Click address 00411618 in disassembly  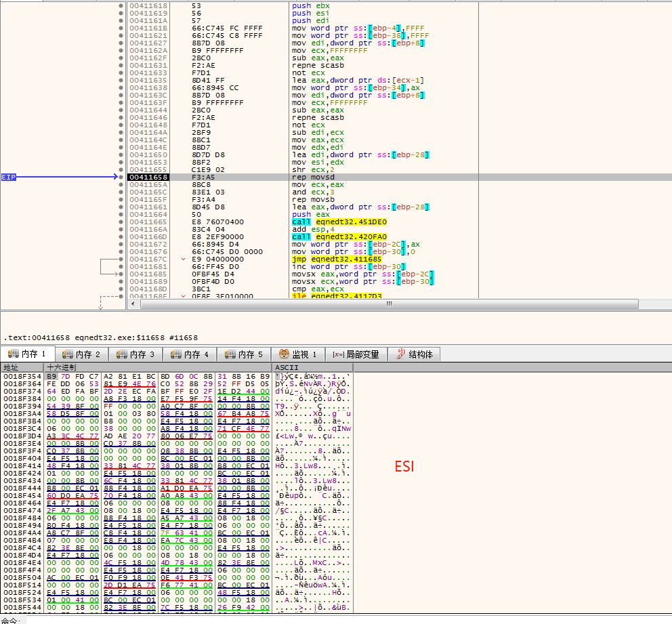(x=148, y=6)
